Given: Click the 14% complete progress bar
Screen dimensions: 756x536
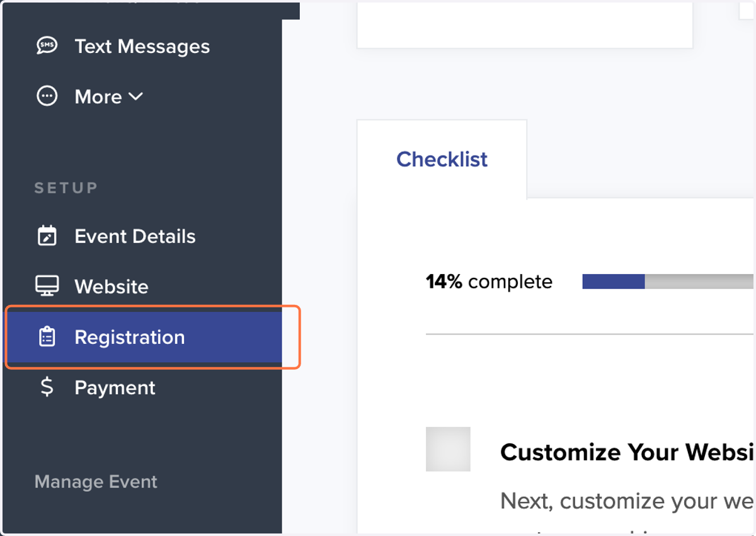Looking at the screenshot, I should coord(668,282).
